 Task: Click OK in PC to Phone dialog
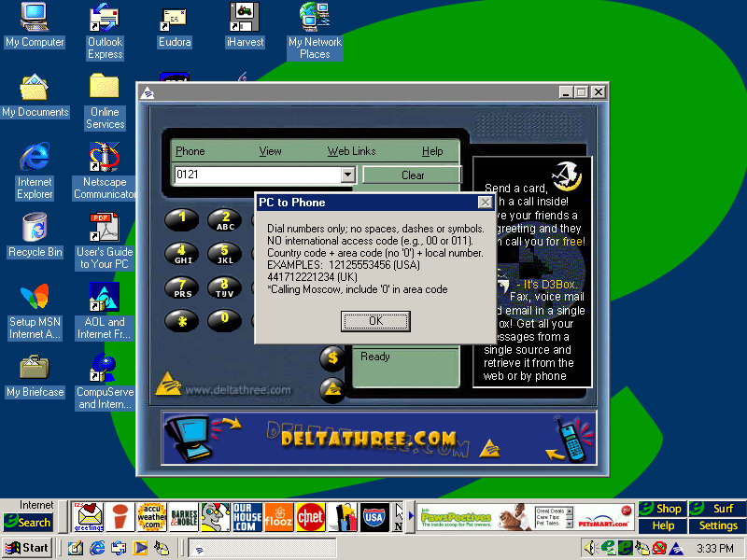pos(375,321)
